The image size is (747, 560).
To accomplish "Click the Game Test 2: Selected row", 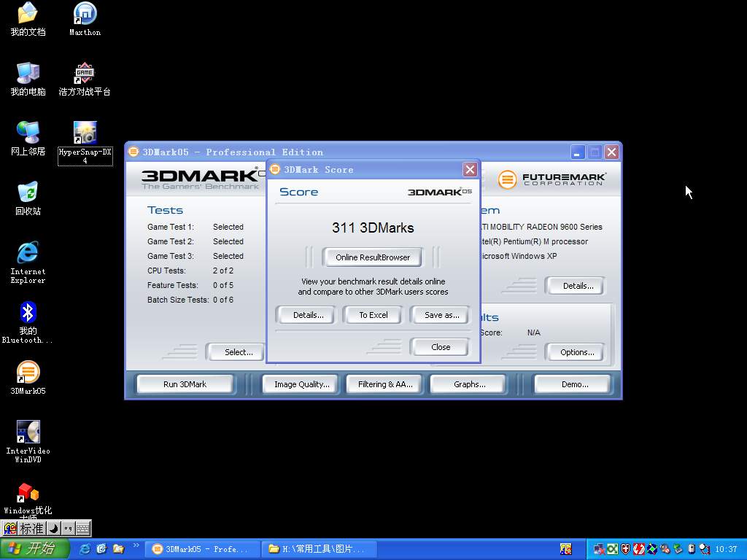I will pos(196,241).
